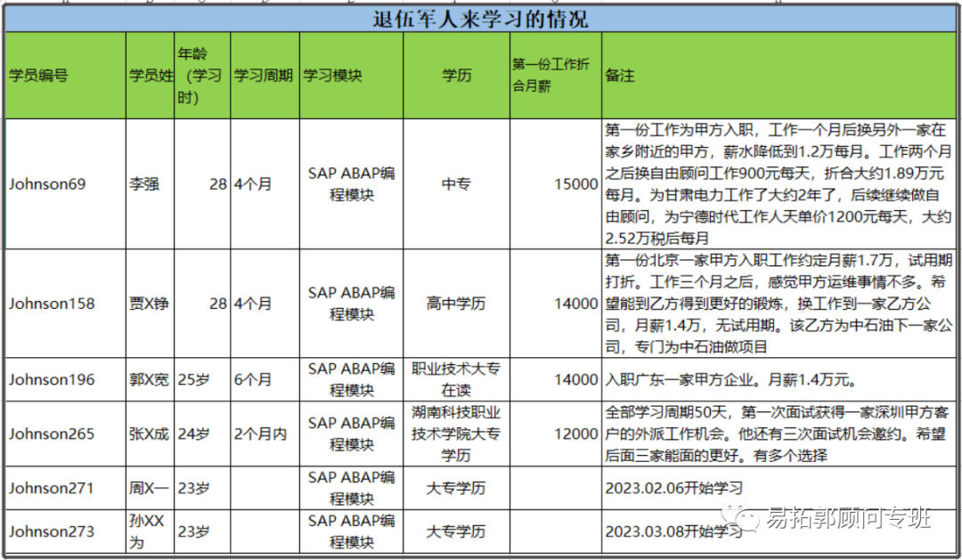Select cell Johnson69
The width and height of the screenshot is (962, 560).
pos(65,184)
